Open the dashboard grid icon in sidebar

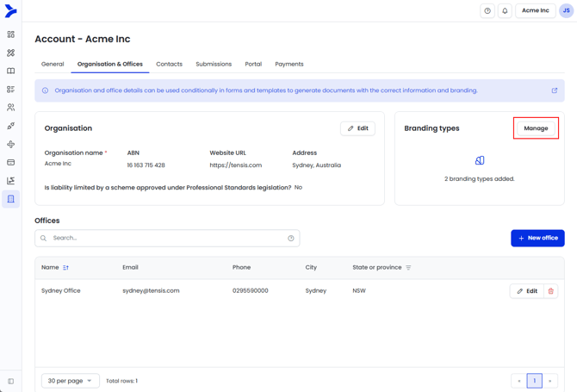pos(10,34)
